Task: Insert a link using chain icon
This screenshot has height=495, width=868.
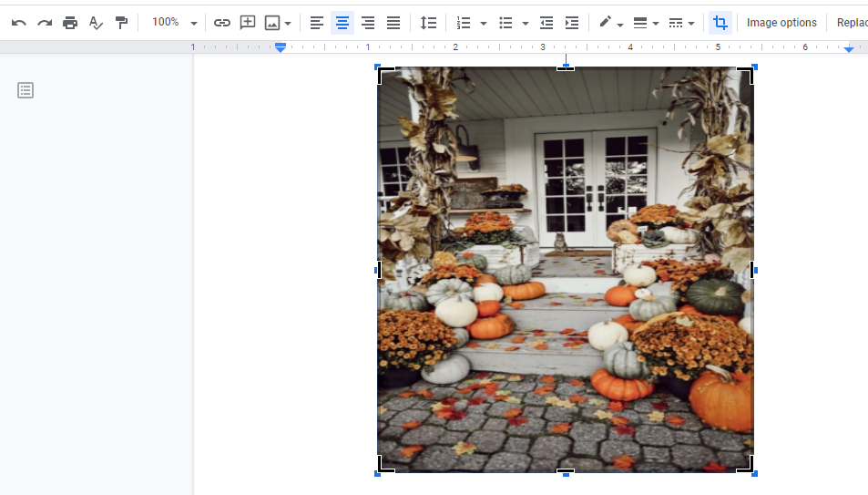Action: (x=221, y=23)
